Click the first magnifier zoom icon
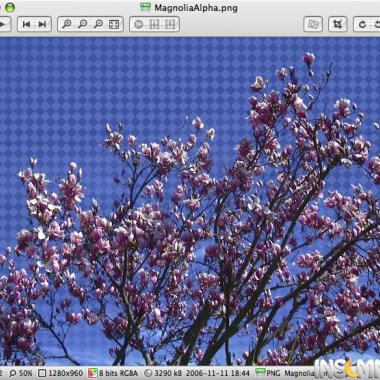The width and height of the screenshot is (380, 380). (67, 24)
